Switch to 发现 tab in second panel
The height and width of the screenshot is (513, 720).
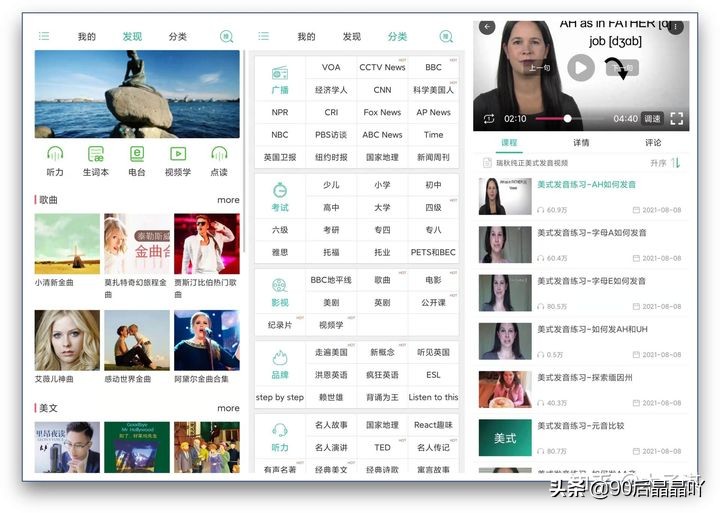(x=352, y=36)
